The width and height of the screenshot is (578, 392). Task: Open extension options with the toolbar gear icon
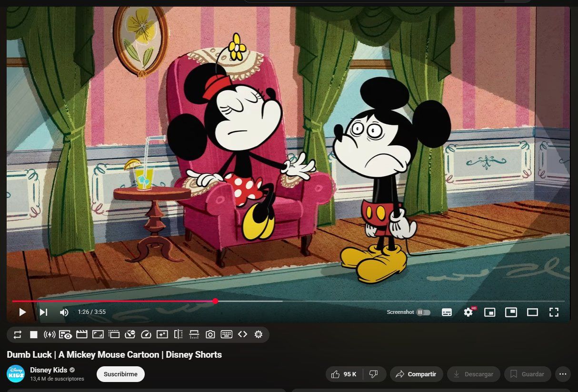pyautogui.click(x=259, y=335)
